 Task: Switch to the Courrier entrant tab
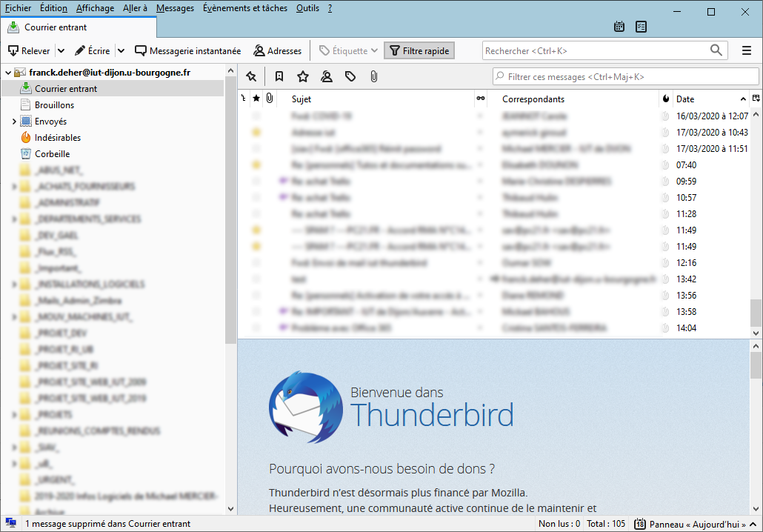coord(78,26)
